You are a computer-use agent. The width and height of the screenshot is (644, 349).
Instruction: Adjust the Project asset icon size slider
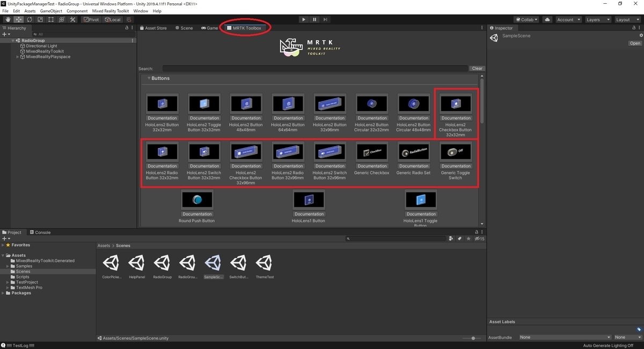472,338
